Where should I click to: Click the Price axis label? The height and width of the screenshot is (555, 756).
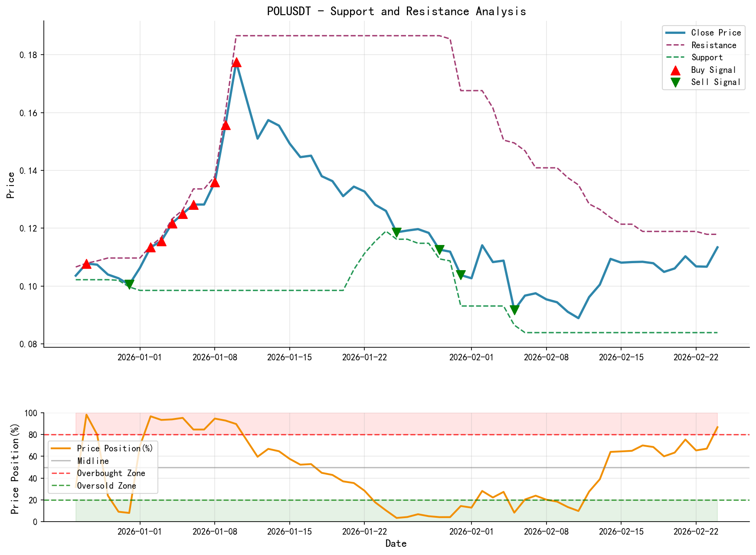[11, 185]
